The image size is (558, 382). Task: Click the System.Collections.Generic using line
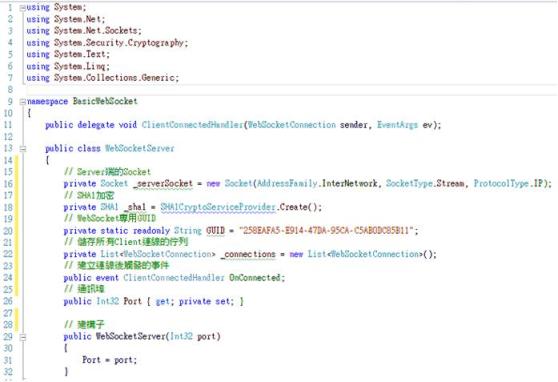[102, 78]
